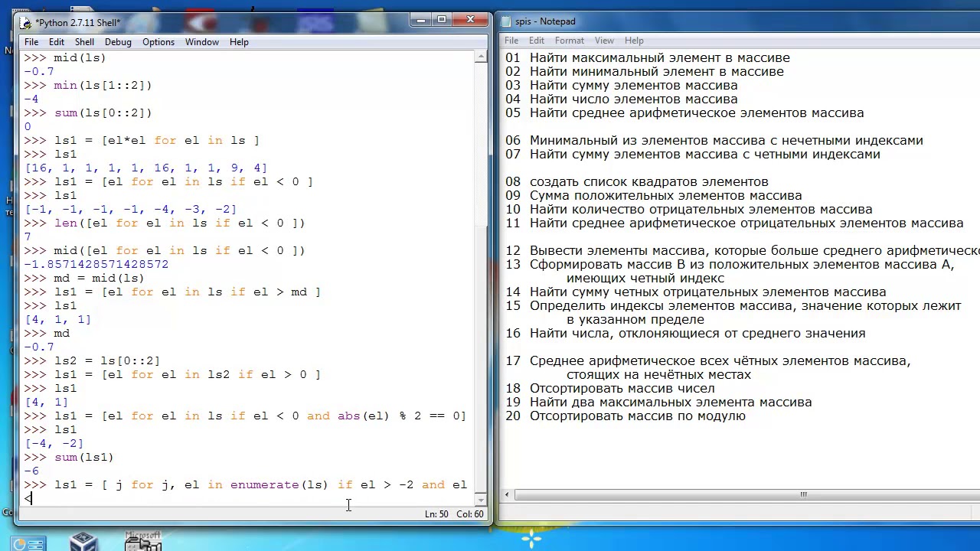Open Format menu in Notepad

coord(570,41)
